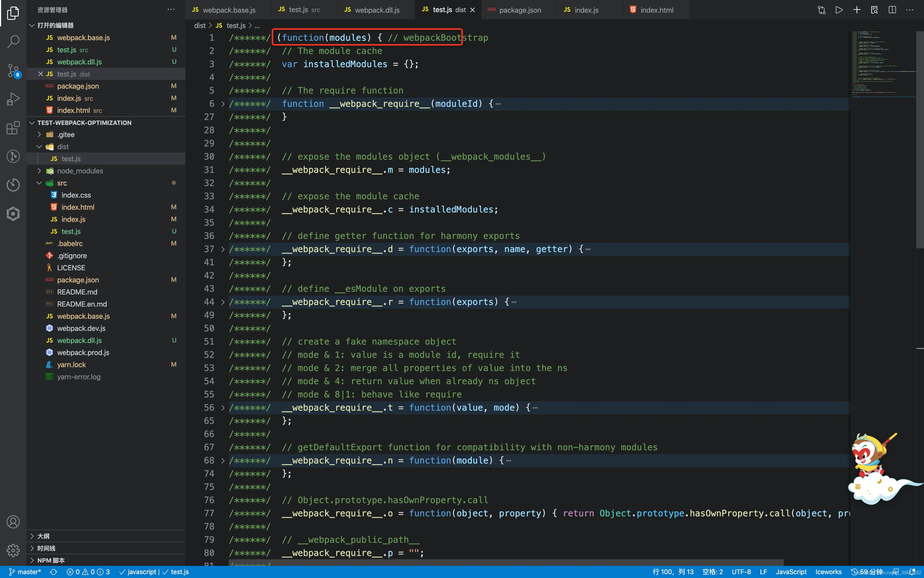Open problems panel from errors and warnings count
924x578 pixels.
point(88,572)
